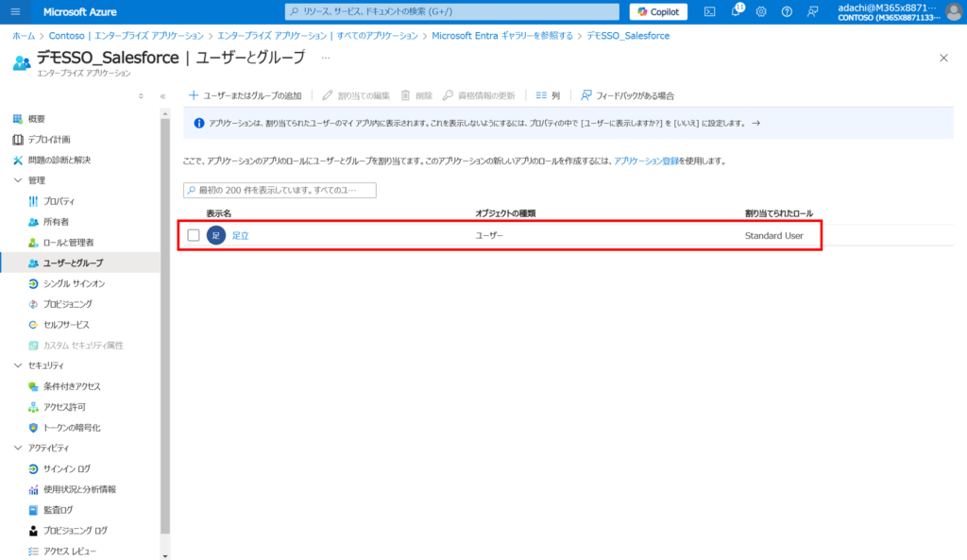Click the デモSSO_Salesforce breadcrumb link

628,36
